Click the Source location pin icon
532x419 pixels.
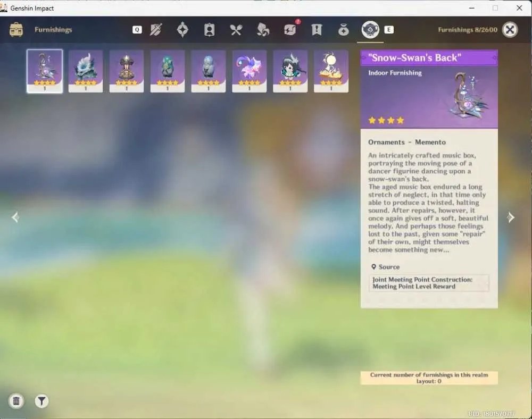pos(373,267)
